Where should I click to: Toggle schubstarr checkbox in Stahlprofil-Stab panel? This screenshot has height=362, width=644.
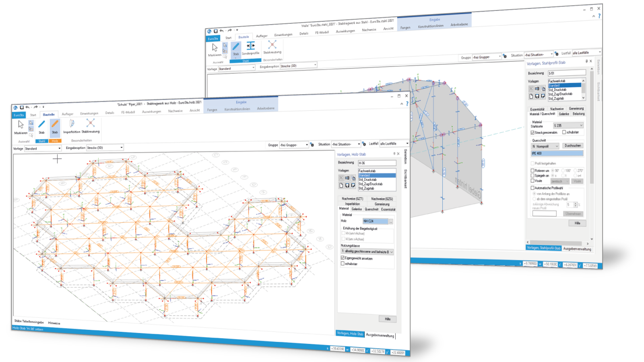[x=564, y=132]
